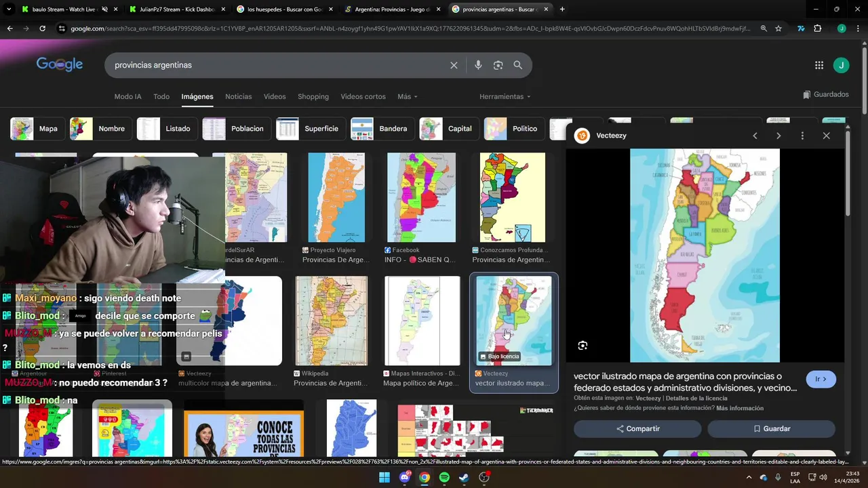Start a voice search with the microphone icon
Viewport: 868px width, 488px height.
pos(478,65)
